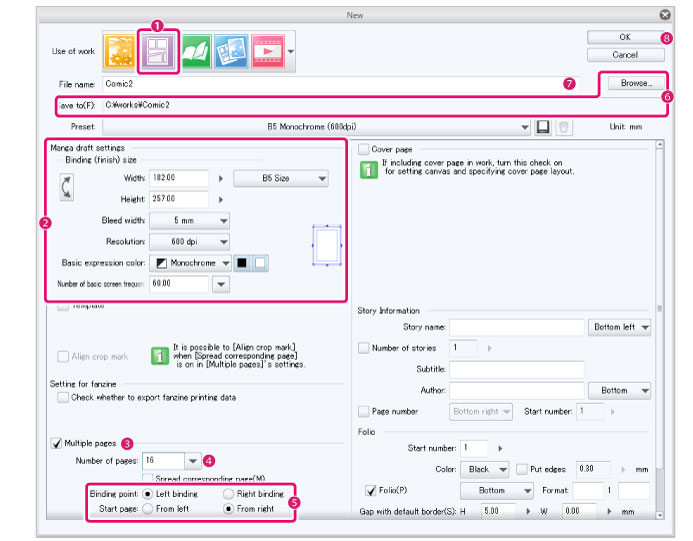Viewport: 693px width, 541px height.
Task: Click the Subtitle input field
Action: 517,369
